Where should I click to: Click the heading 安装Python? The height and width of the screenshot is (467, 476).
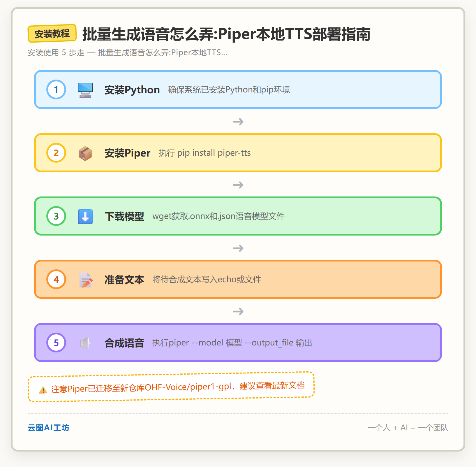point(132,90)
